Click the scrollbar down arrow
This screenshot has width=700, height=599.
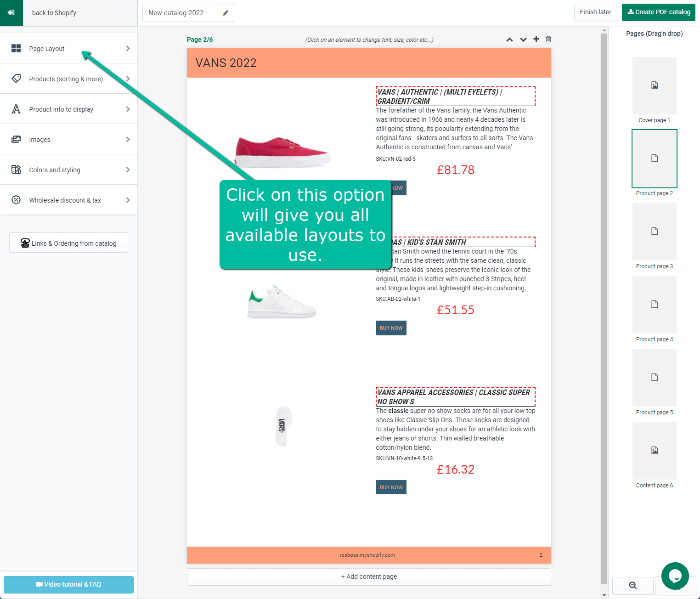[604, 595]
